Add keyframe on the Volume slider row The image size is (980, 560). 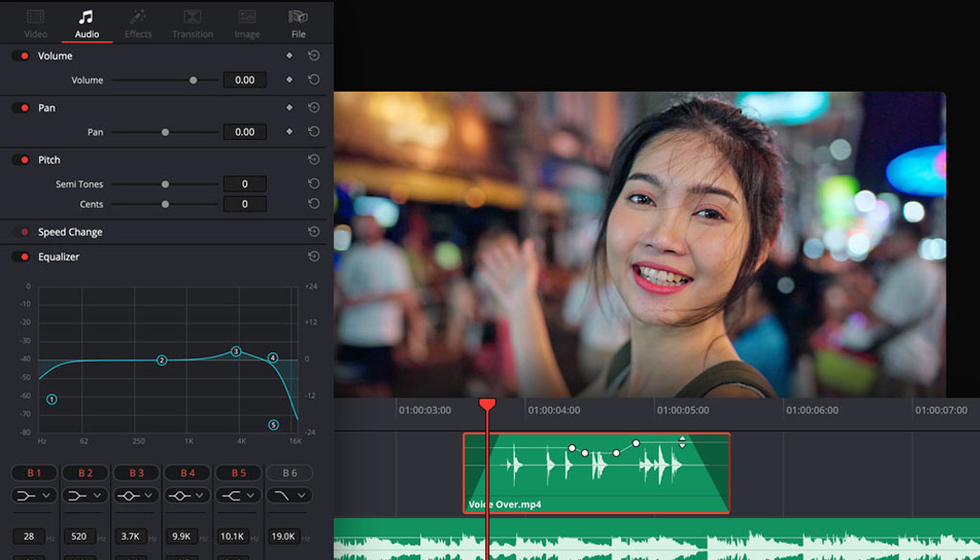click(x=289, y=79)
